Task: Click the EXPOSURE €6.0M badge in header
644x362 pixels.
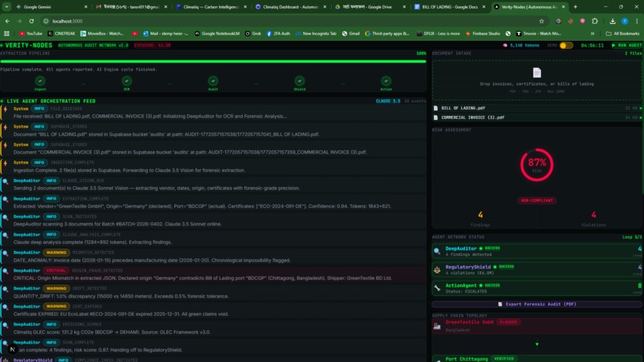Action: tap(153, 46)
